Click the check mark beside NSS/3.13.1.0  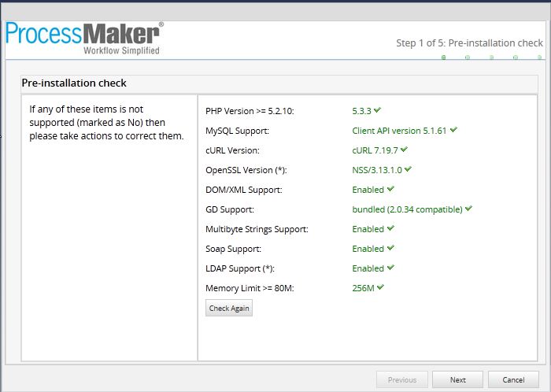[408, 169]
